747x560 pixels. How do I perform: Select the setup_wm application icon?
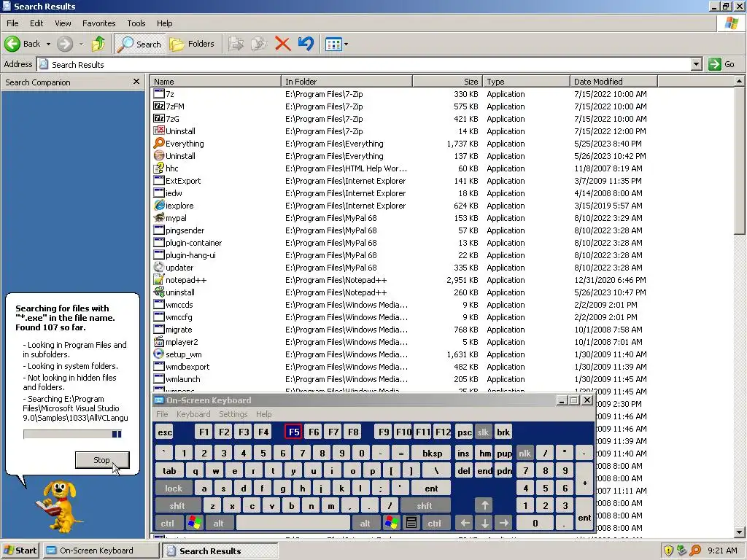click(159, 354)
